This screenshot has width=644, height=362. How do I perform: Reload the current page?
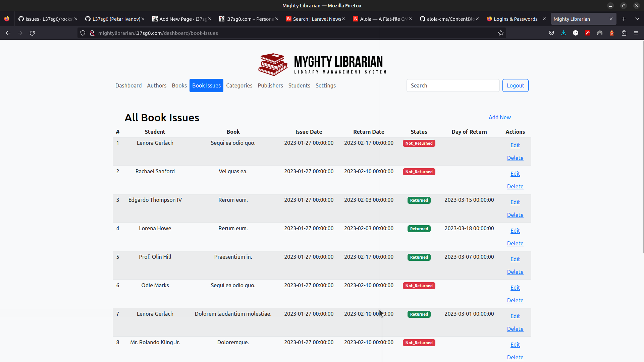click(32, 33)
